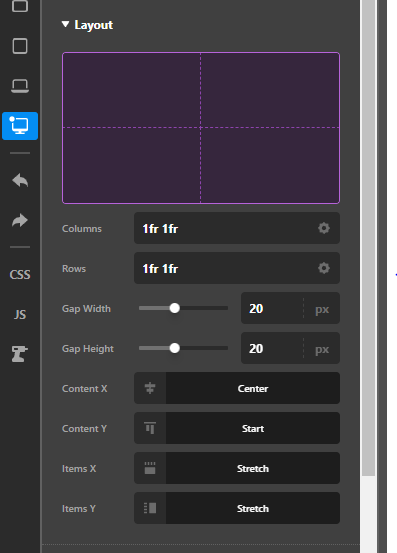The height and width of the screenshot is (553, 397).
Task: Click the Gap Width value field
Action: (272, 308)
